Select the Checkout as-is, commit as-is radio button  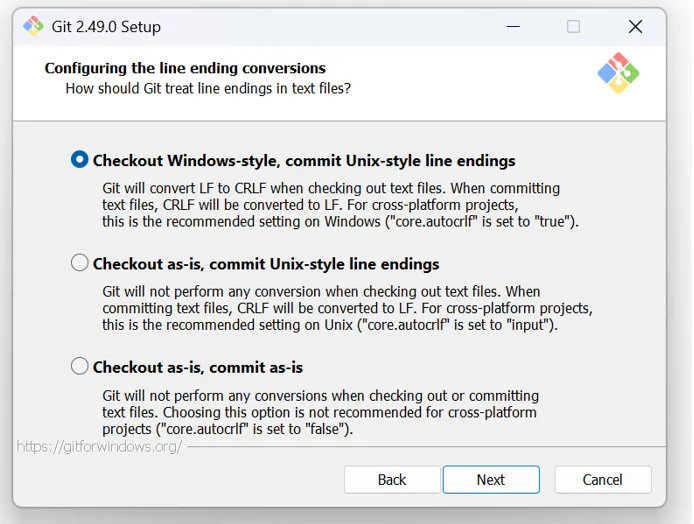pos(80,367)
